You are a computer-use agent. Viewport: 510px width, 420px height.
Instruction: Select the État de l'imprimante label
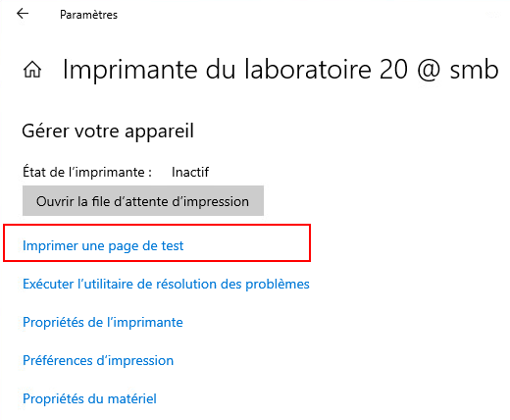click(x=87, y=172)
